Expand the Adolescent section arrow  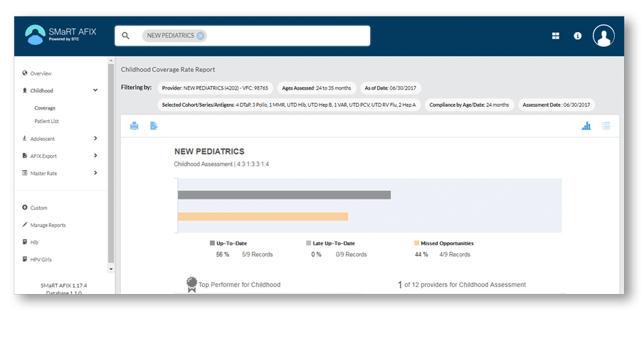click(x=95, y=139)
